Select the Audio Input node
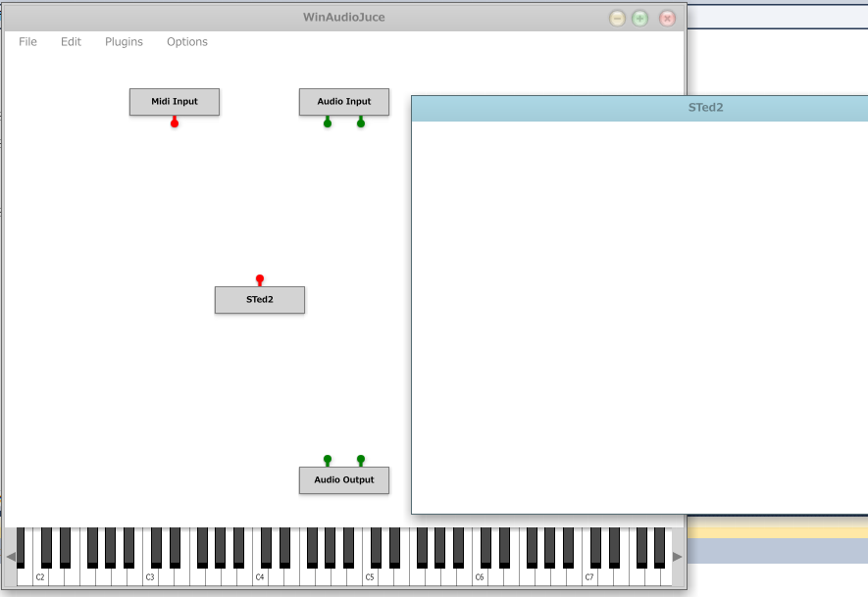 point(344,102)
